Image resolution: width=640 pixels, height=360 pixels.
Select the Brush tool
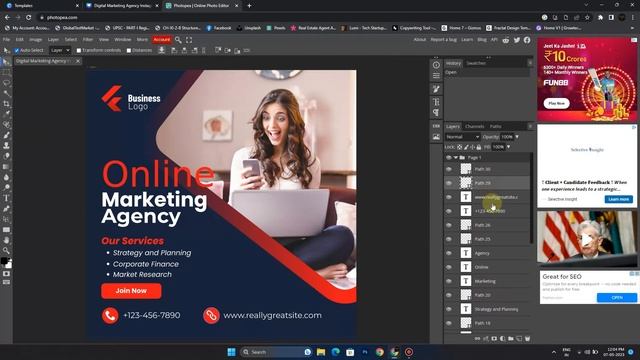click(x=6, y=135)
